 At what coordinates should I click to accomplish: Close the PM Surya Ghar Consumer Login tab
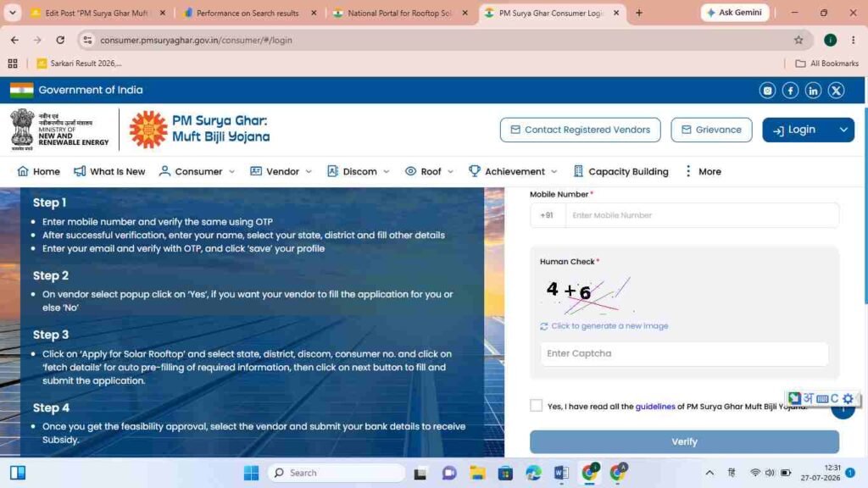point(616,13)
